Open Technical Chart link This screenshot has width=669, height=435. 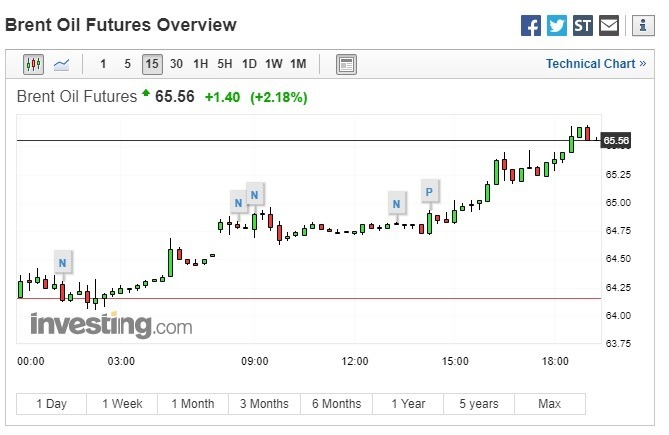pos(596,64)
